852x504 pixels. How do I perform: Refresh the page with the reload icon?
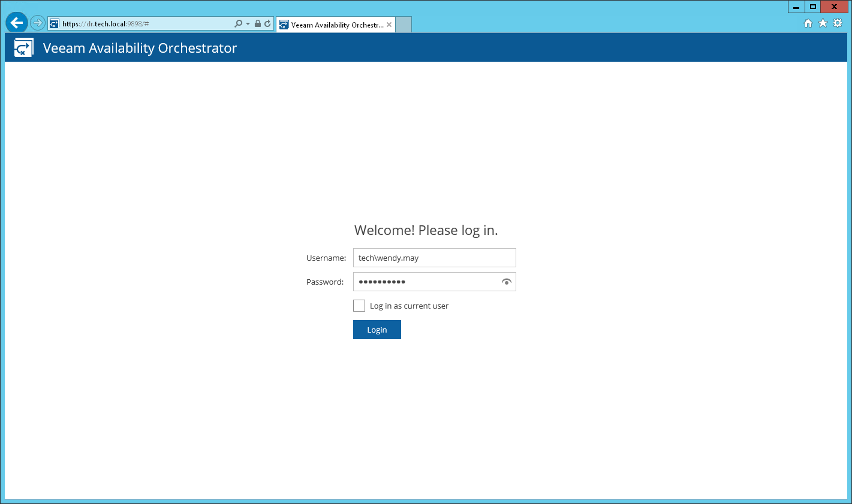267,24
